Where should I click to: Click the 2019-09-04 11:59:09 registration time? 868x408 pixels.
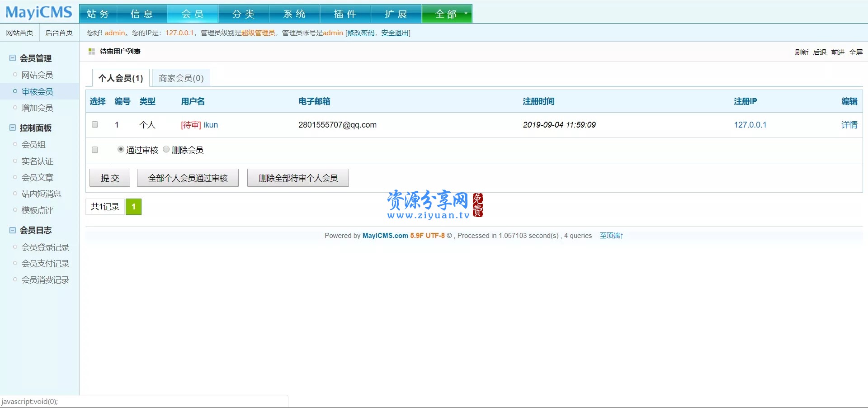[x=559, y=125]
